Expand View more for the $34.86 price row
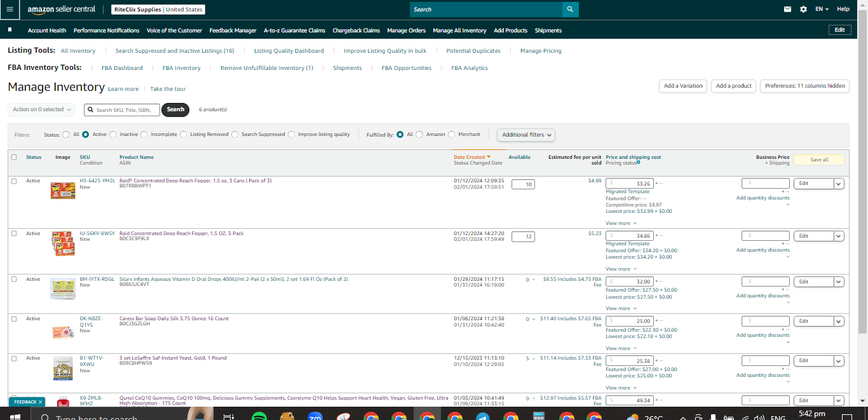868x420 pixels. 620,269
